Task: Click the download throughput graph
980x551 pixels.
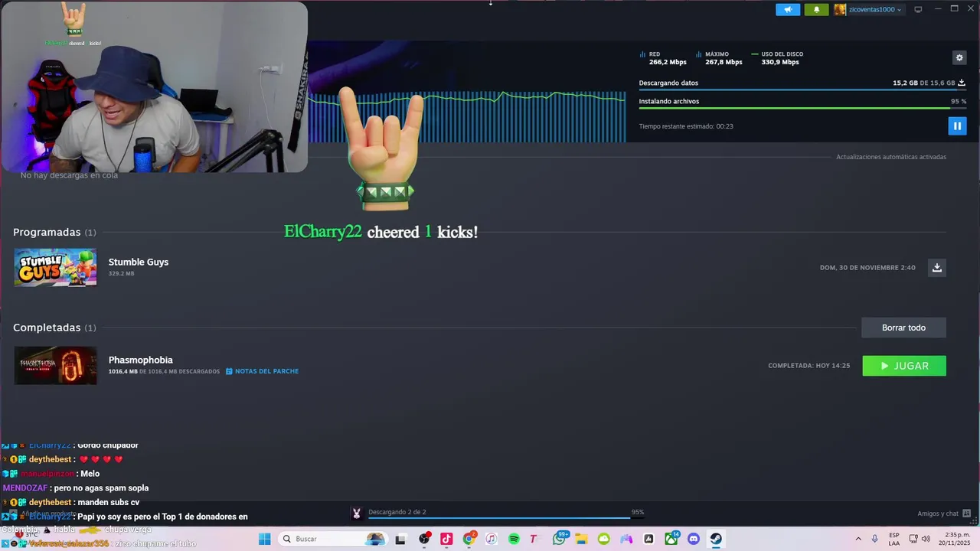Action: (467, 116)
